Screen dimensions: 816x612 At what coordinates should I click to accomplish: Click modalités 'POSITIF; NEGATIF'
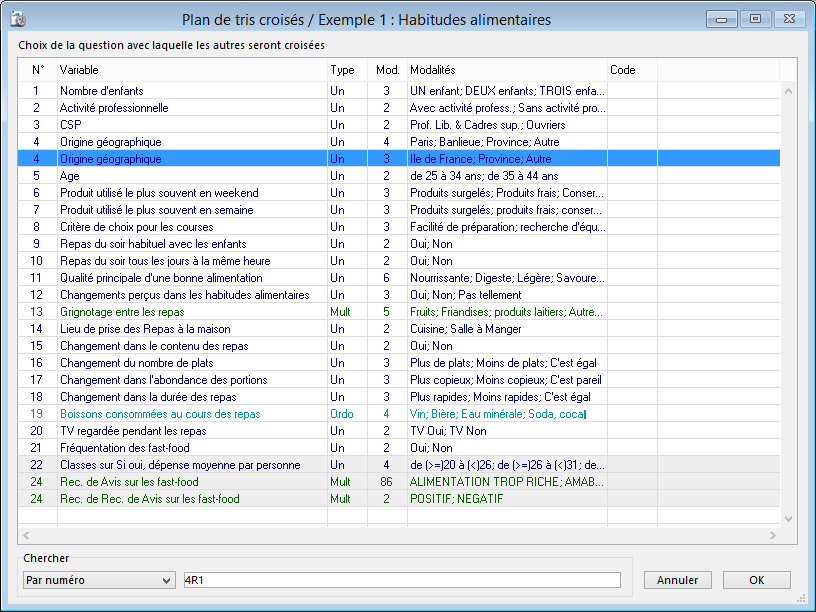[507, 499]
